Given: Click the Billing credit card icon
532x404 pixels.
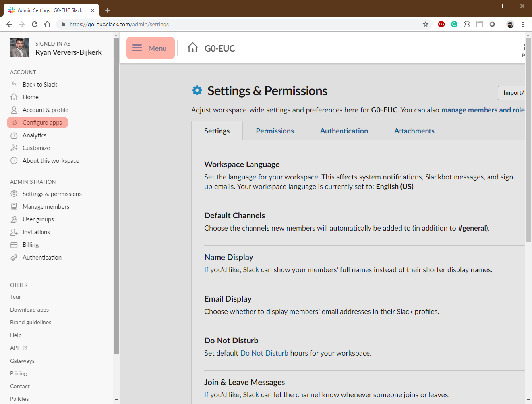Looking at the screenshot, I should 14,245.
